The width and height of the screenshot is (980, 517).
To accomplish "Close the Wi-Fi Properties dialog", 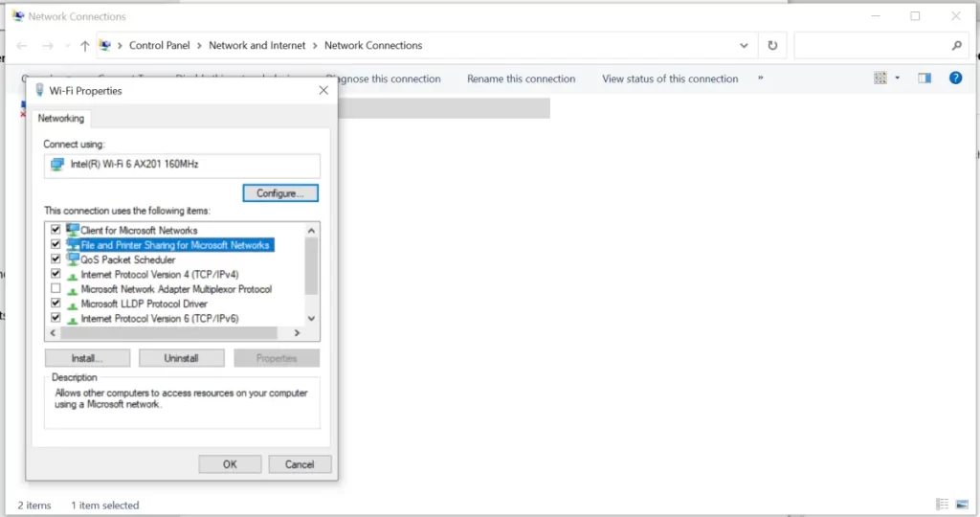I will pos(323,91).
